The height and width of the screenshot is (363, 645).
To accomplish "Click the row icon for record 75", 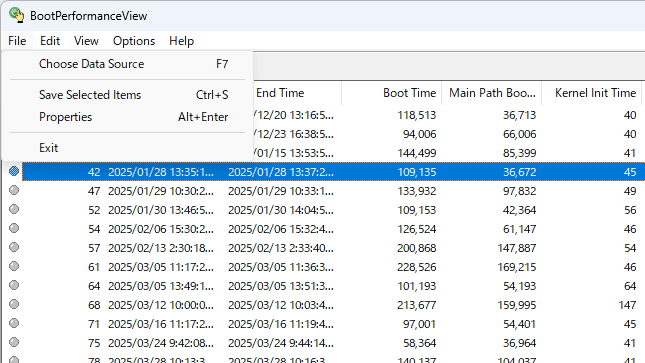I will [14, 342].
